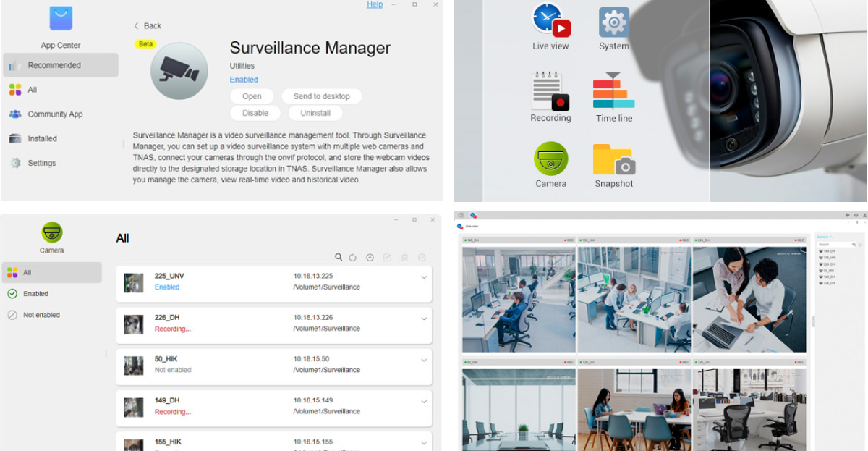This screenshot has width=868, height=451.
Task: Click the refresh icon in camera list toolbar
Action: [x=354, y=257]
